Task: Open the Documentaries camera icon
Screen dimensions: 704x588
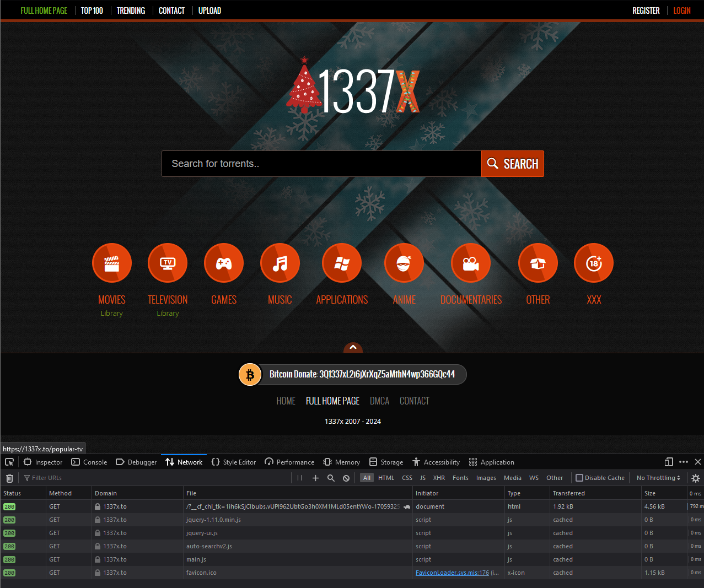Action: point(470,263)
